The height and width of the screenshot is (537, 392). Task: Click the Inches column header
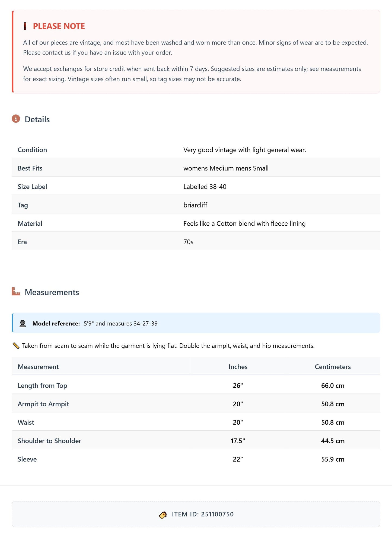click(238, 367)
